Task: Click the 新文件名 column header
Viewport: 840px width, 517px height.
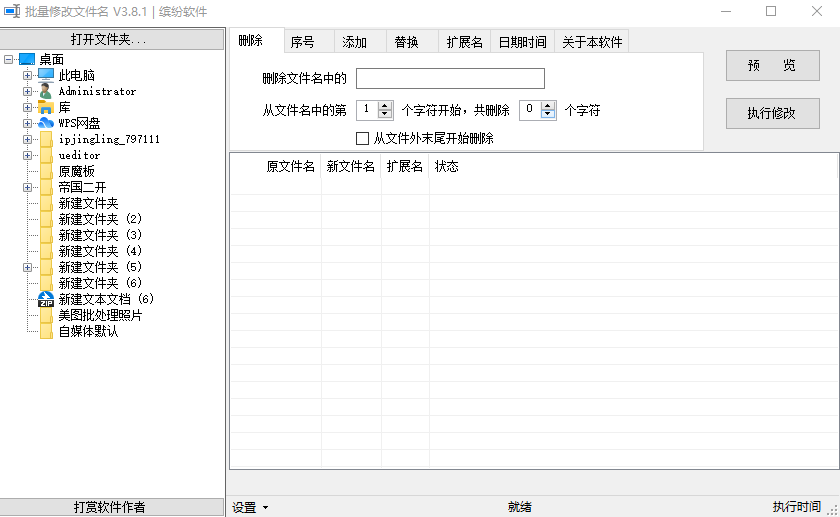Action: 351,166
